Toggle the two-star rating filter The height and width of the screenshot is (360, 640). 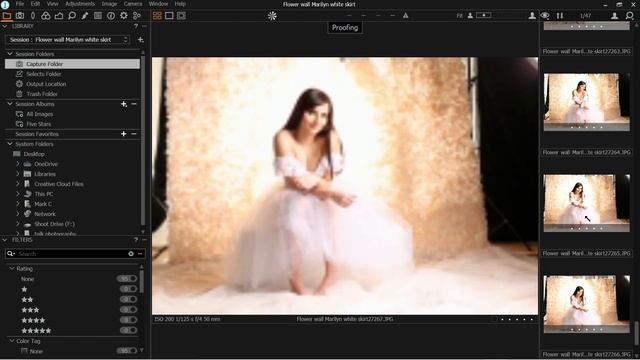tap(128, 299)
